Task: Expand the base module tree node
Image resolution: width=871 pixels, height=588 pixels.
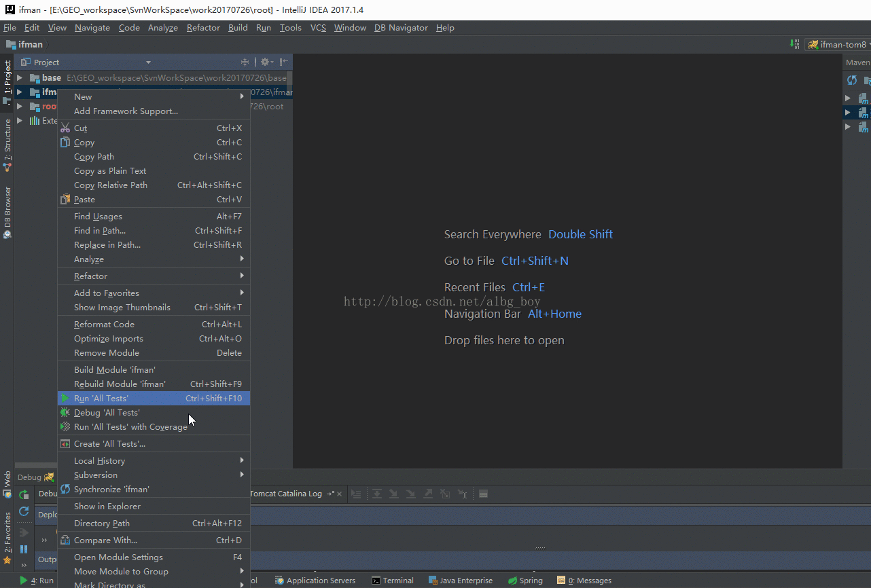Action: (20, 78)
